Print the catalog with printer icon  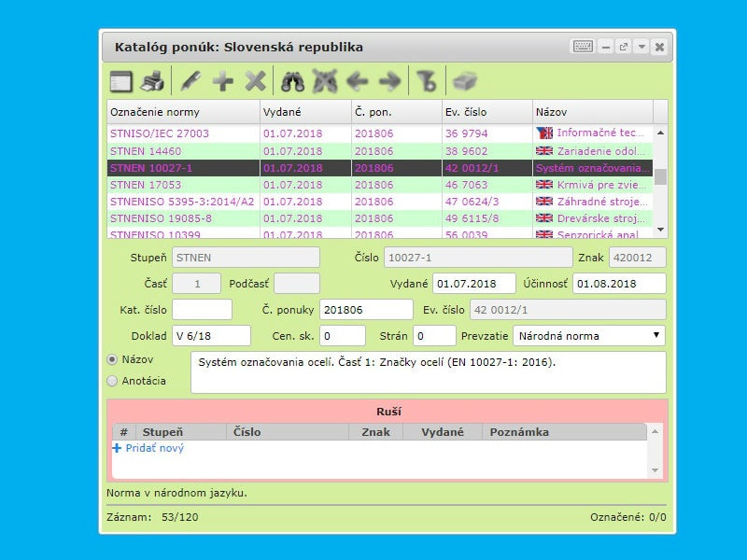[152, 81]
